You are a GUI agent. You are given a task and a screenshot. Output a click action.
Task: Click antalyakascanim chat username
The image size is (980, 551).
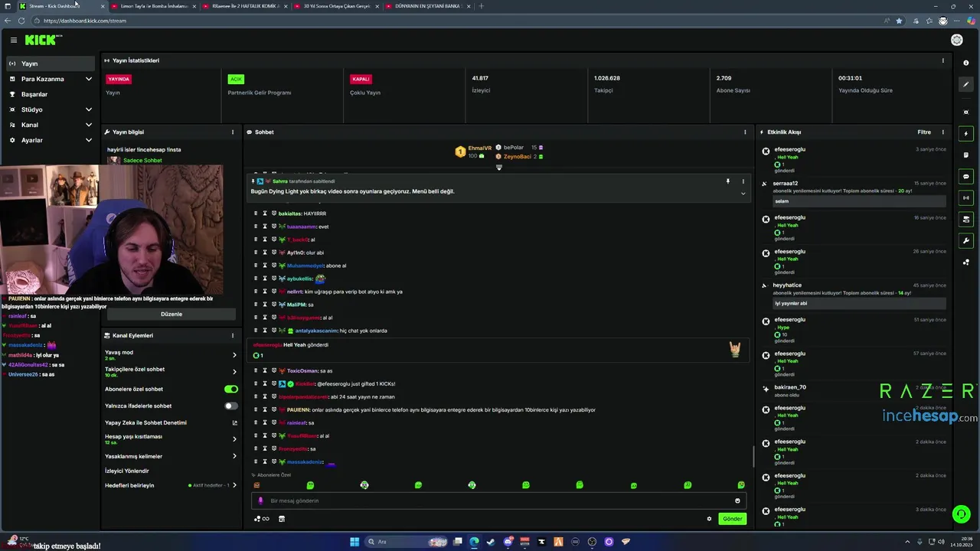tap(316, 331)
